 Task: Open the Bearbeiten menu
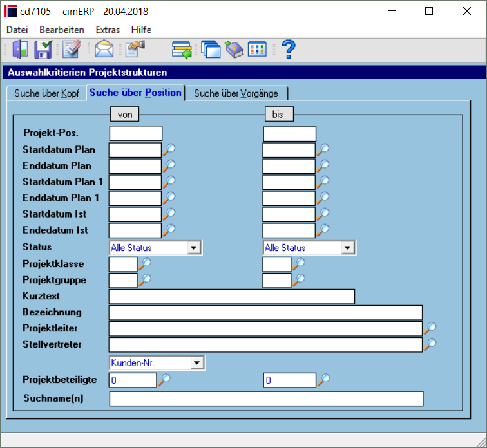pyautogui.click(x=62, y=30)
